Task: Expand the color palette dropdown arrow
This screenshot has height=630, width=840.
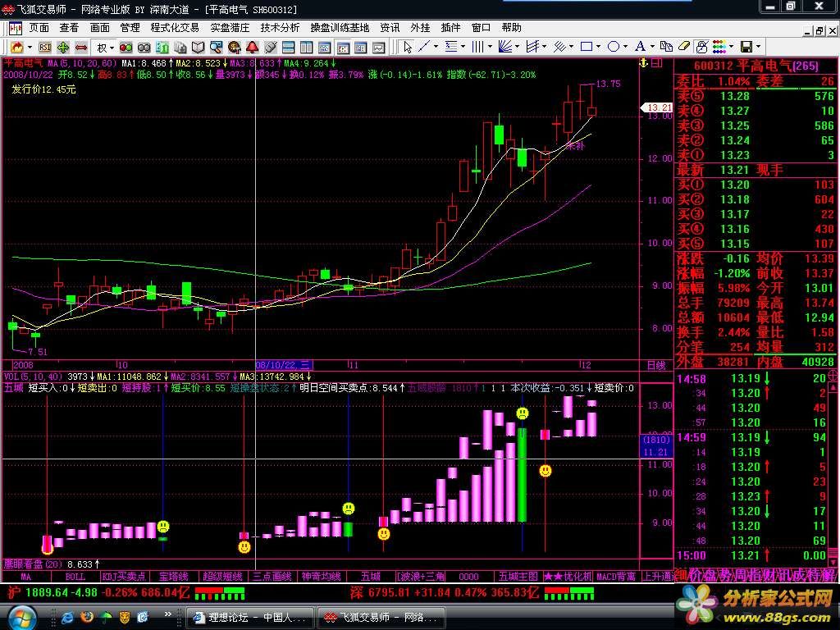Action: (731, 47)
